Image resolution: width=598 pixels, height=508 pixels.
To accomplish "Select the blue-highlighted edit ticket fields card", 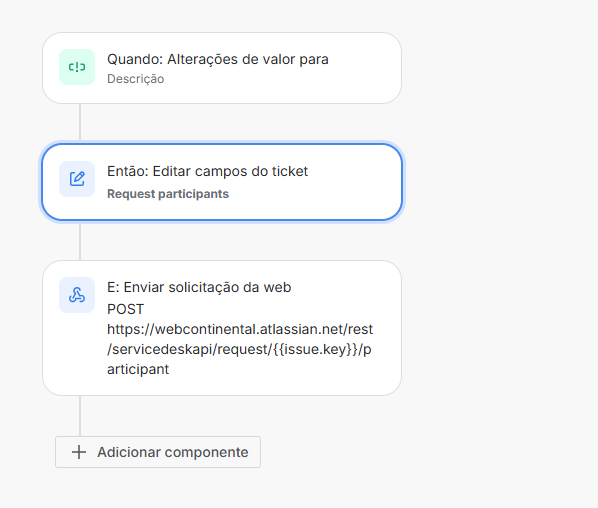I will [x=222, y=182].
